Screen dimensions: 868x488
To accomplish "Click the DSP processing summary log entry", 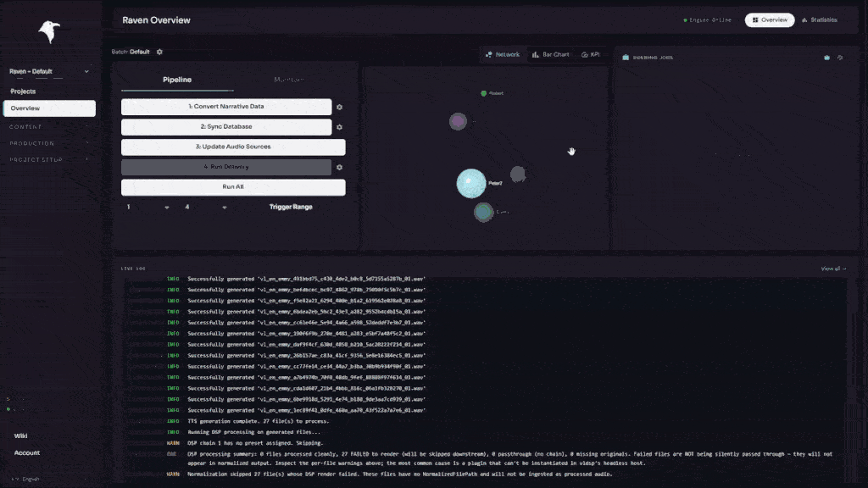I will point(509,458).
